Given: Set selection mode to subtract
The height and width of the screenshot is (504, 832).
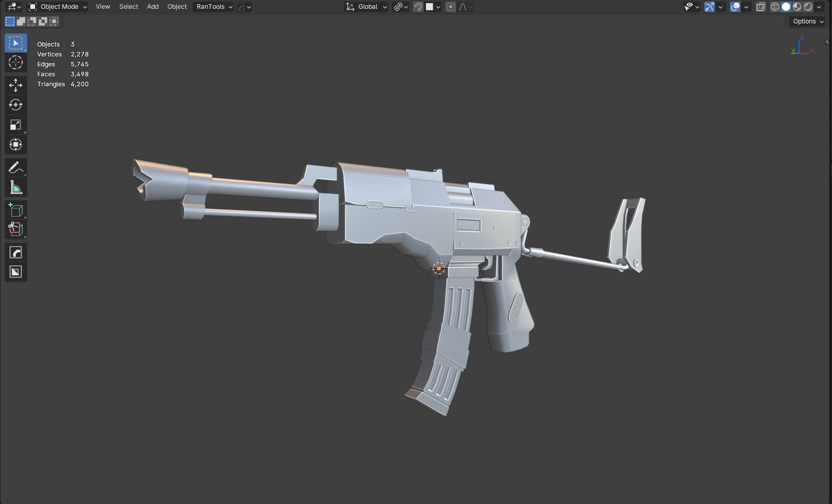Looking at the screenshot, I should tap(32, 21).
